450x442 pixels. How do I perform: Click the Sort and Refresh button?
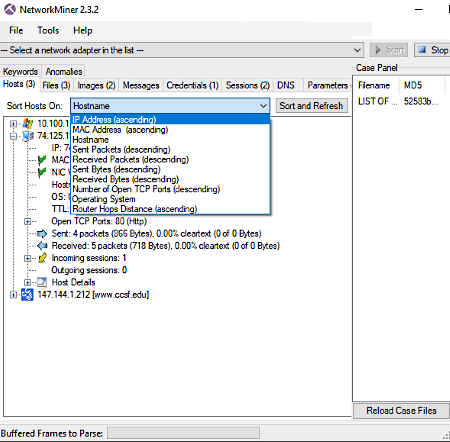(x=311, y=106)
